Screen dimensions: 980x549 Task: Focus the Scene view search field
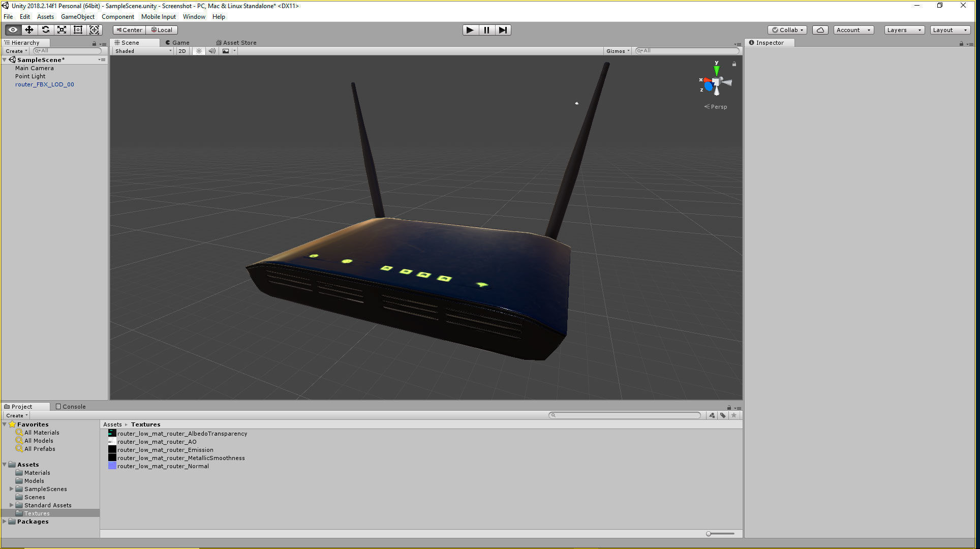pyautogui.click(x=687, y=51)
